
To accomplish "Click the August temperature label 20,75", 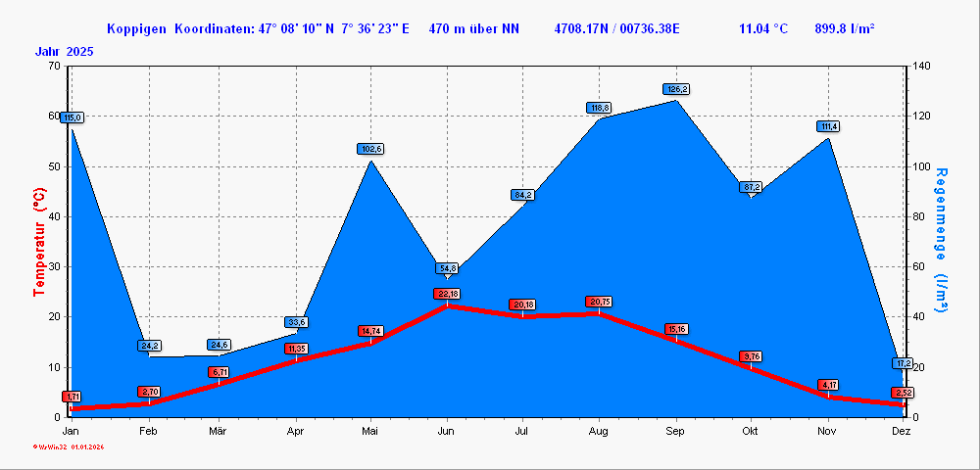I will tap(600, 302).
